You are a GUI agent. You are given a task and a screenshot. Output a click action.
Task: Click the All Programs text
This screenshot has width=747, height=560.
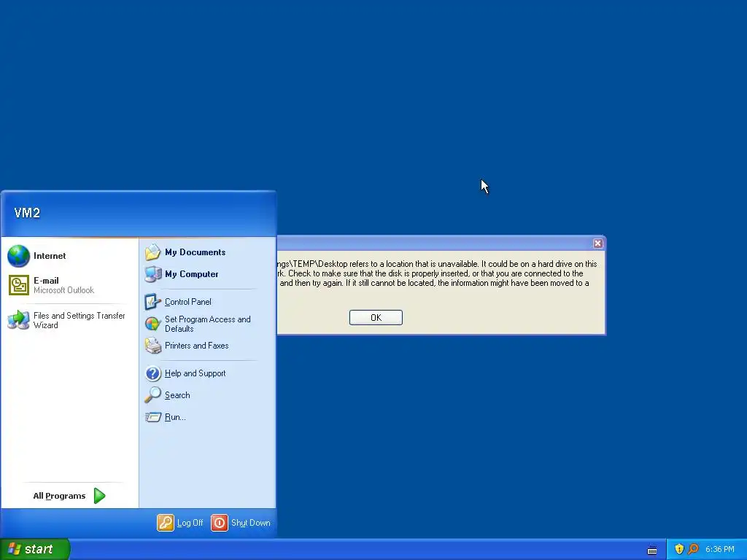pyautogui.click(x=59, y=496)
